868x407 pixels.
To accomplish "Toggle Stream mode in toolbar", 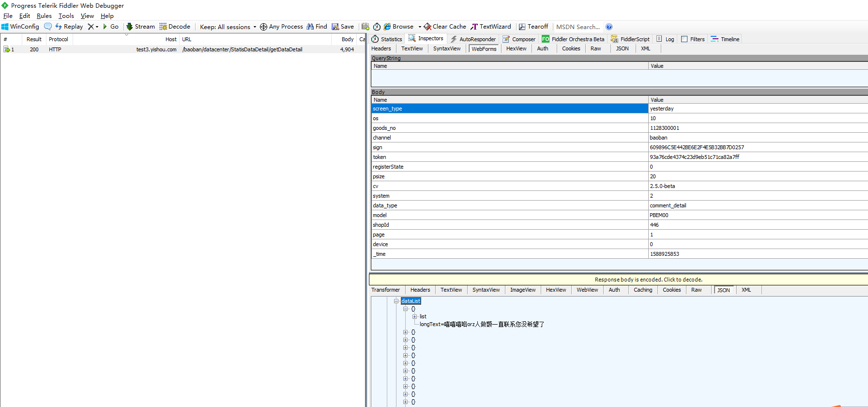I will coord(140,27).
